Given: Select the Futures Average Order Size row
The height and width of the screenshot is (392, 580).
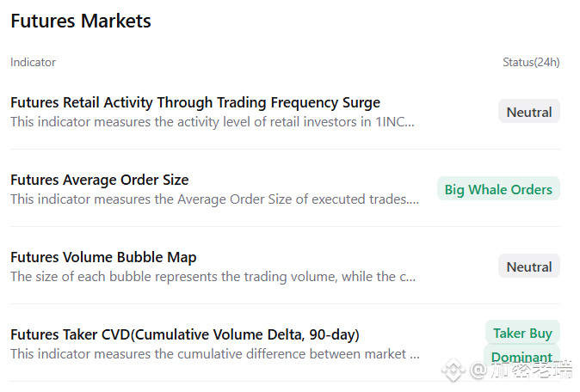Looking at the screenshot, I should tap(285, 188).
